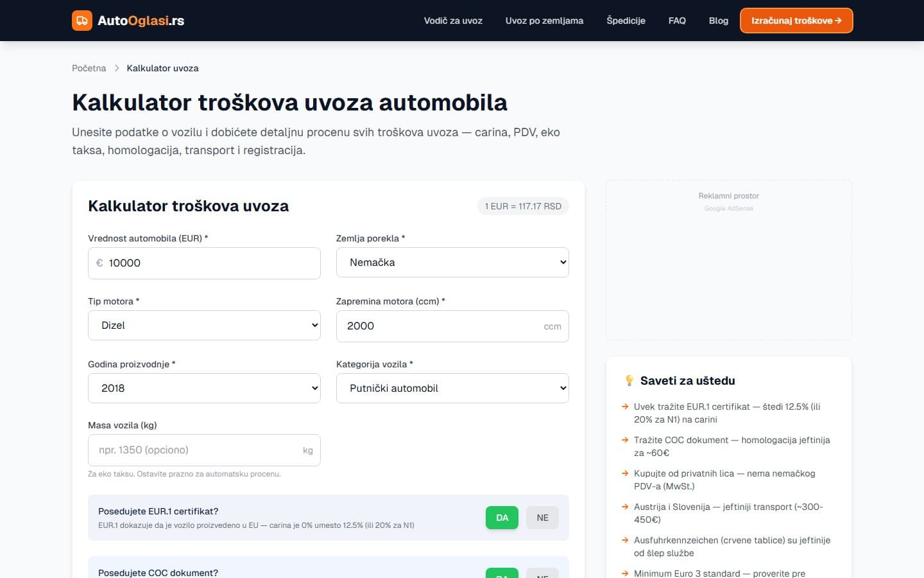Follow the Početna breadcrumb link
The width and height of the screenshot is (924, 578).
click(89, 68)
